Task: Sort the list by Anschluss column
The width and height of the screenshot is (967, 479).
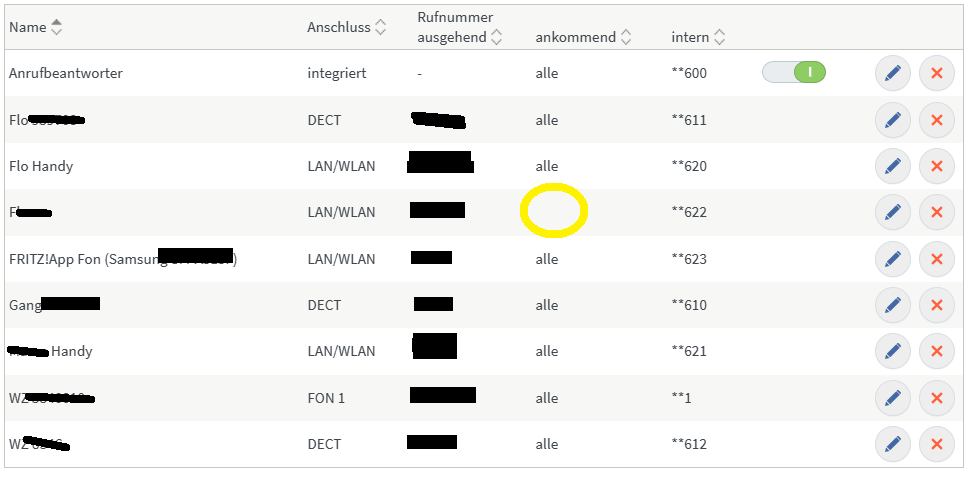Action: (x=381, y=27)
